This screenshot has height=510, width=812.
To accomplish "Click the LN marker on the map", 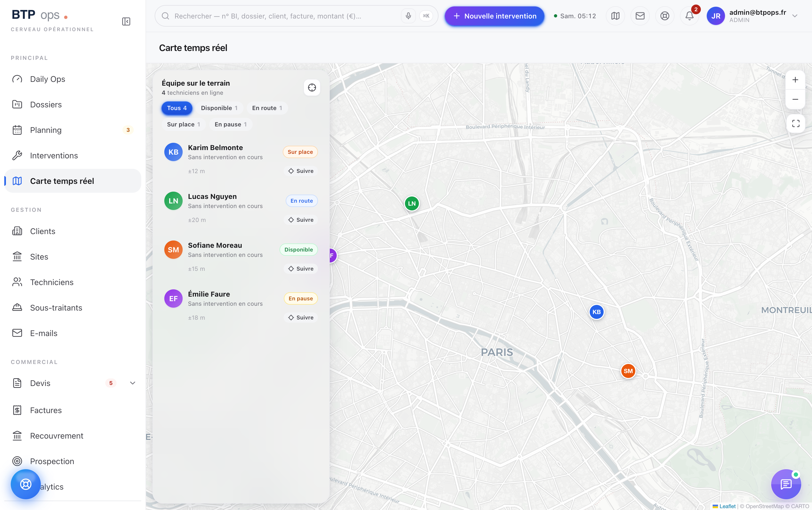I will 412,203.
